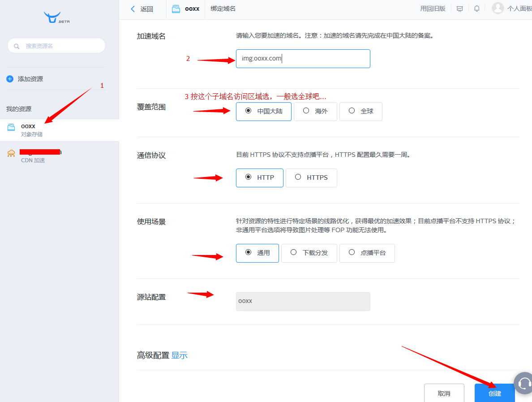
Task: Click the announcement board icon in top bar
Action: pyautogui.click(x=459, y=8)
